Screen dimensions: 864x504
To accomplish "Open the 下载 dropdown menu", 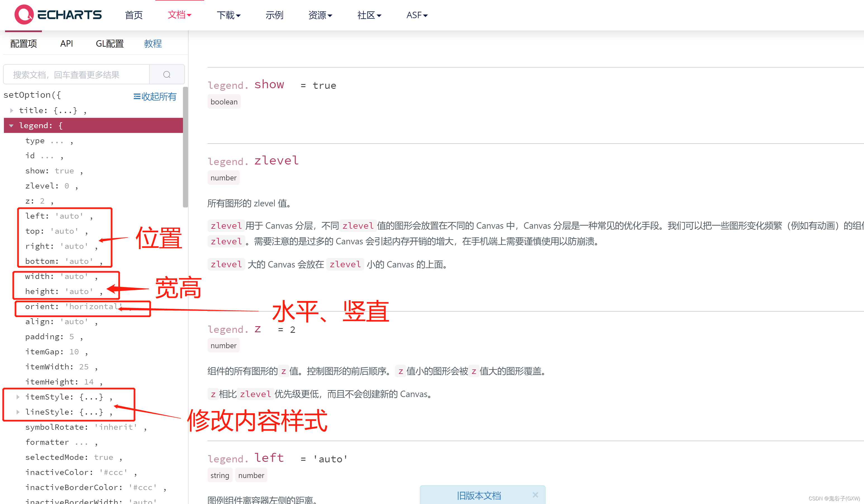I will 229,15.
